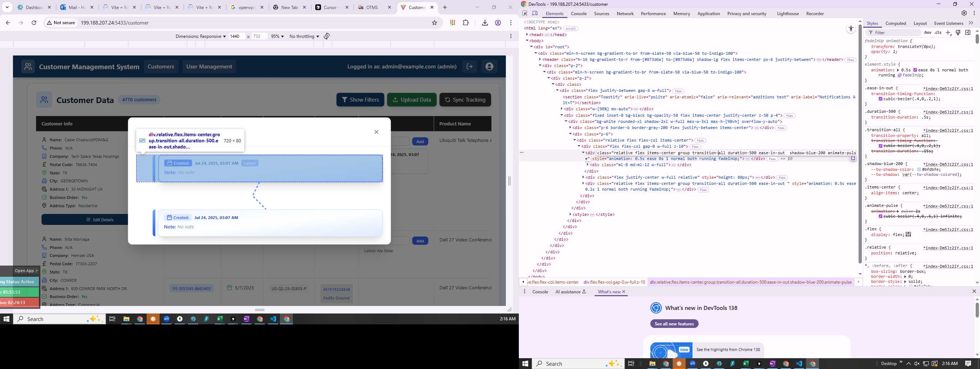The width and height of the screenshot is (980, 369).
Task: Open the User Management nav link
Action: click(209, 67)
